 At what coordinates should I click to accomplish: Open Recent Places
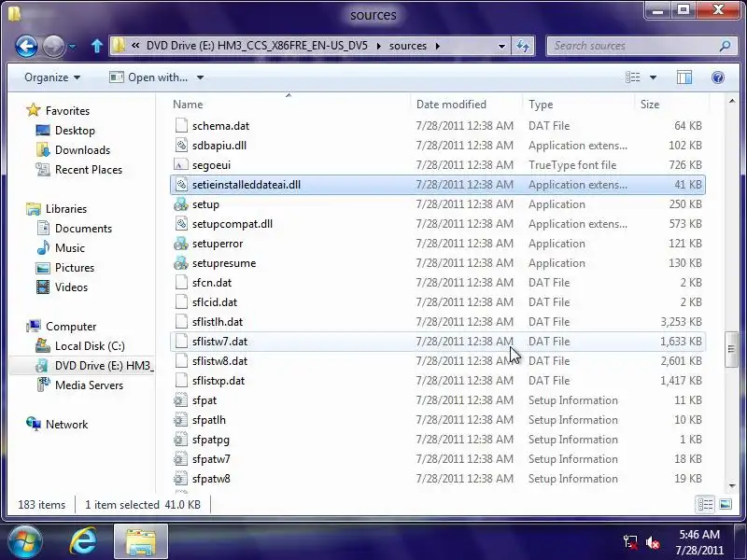[x=88, y=170]
